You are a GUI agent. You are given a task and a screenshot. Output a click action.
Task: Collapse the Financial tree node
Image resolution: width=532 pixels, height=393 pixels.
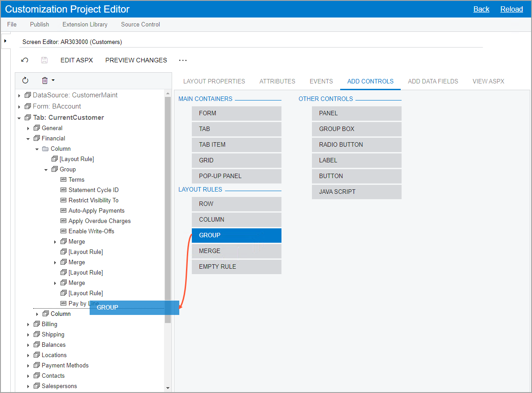point(28,139)
